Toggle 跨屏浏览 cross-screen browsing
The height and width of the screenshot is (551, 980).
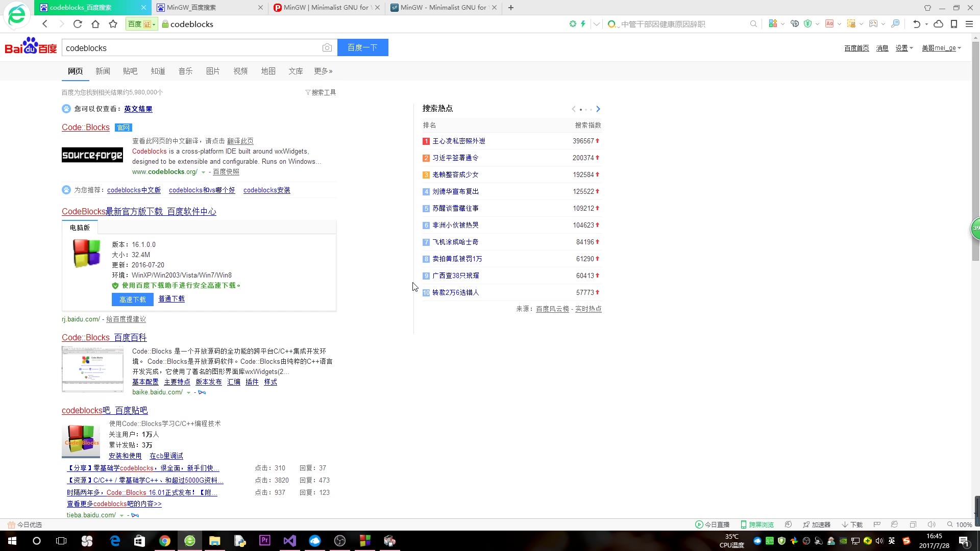757,524
